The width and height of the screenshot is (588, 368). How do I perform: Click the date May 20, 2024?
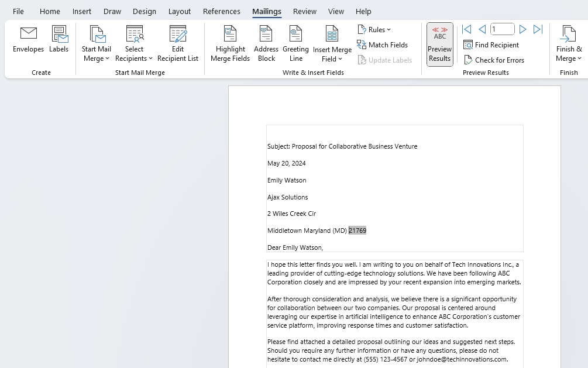pos(287,163)
